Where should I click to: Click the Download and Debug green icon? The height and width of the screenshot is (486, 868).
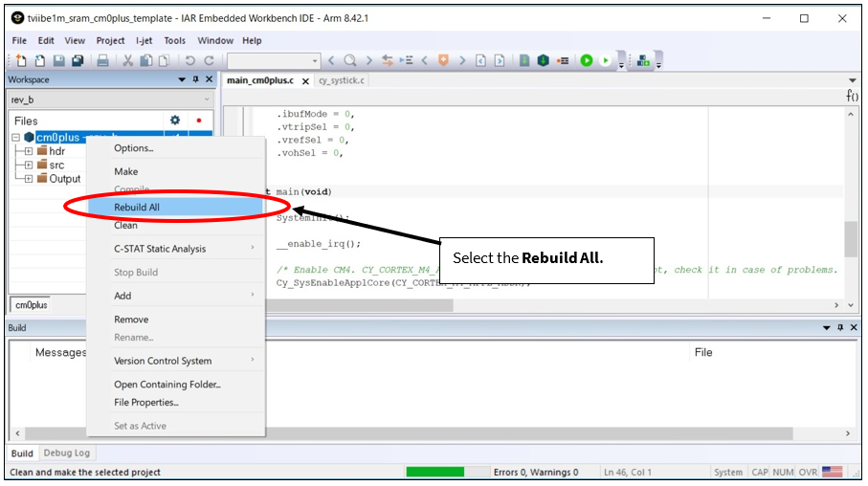[587, 60]
